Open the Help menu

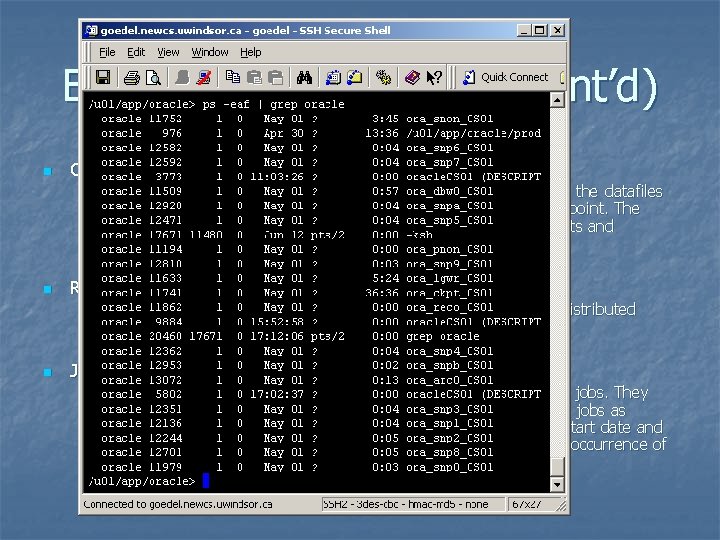pyautogui.click(x=251, y=52)
